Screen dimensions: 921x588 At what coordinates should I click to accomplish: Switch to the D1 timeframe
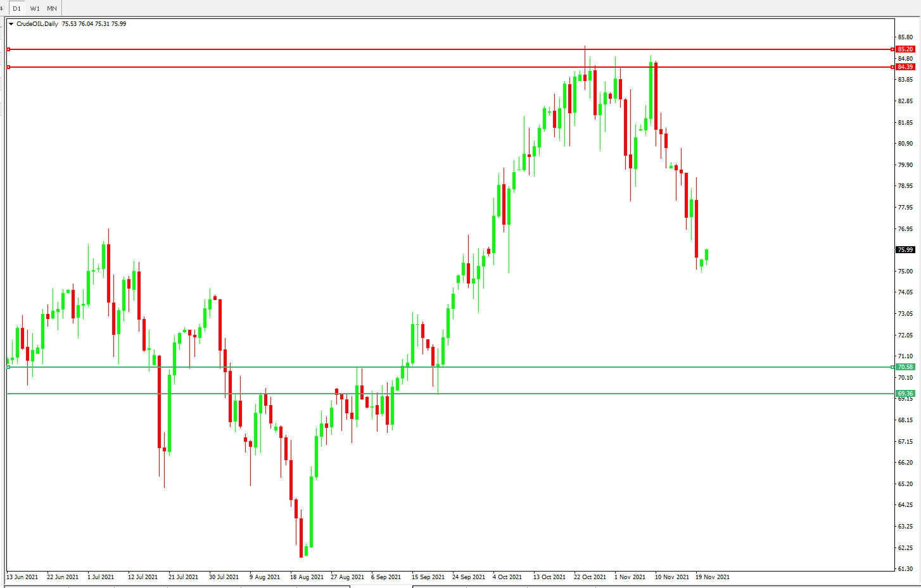[x=16, y=8]
